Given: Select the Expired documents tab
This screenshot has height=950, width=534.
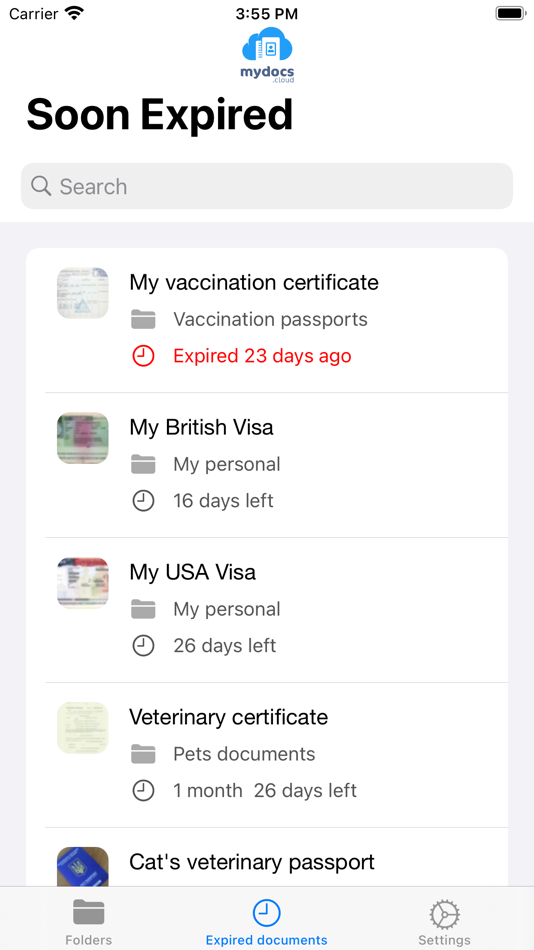Looking at the screenshot, I should point(267,922).
